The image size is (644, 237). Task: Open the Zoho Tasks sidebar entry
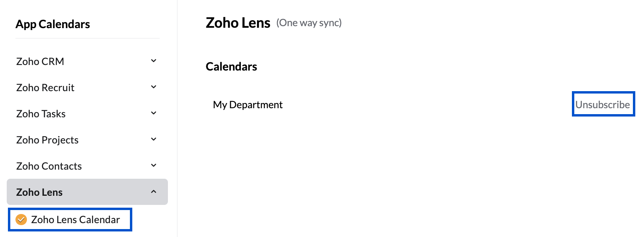(41, 114)
